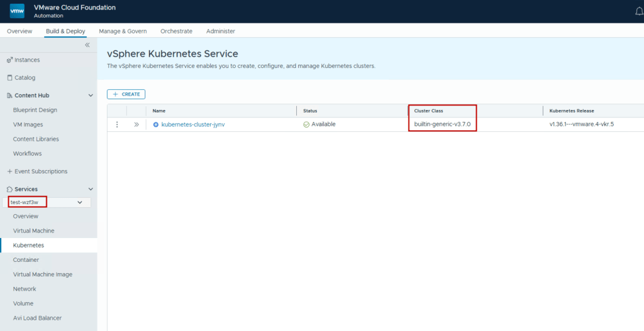Go to Network service
644x331 pixels.
[x=25, y=289]
